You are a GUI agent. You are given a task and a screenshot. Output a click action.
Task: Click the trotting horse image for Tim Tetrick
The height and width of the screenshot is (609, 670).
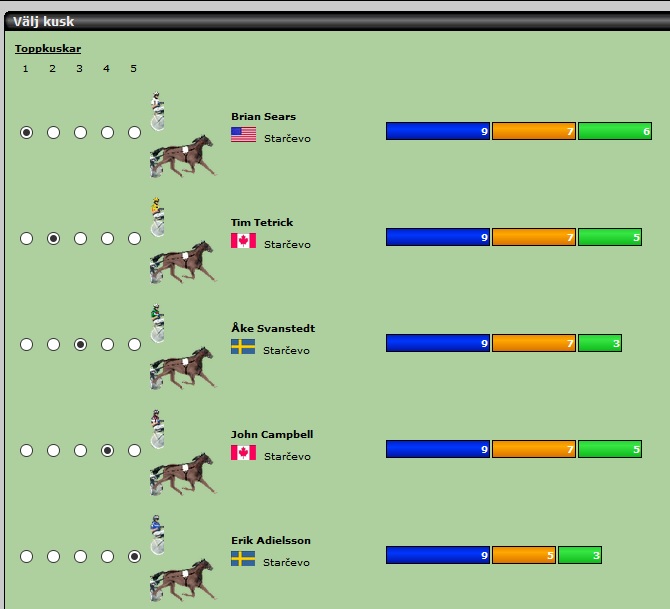click(183, 262)
